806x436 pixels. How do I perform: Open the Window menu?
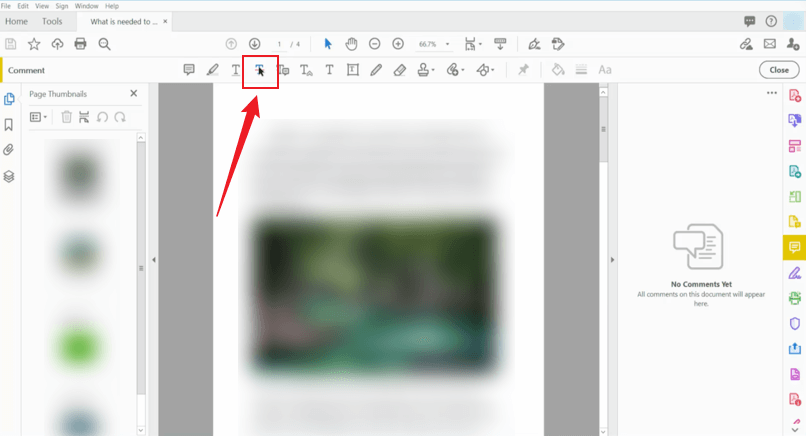[86, 6]
